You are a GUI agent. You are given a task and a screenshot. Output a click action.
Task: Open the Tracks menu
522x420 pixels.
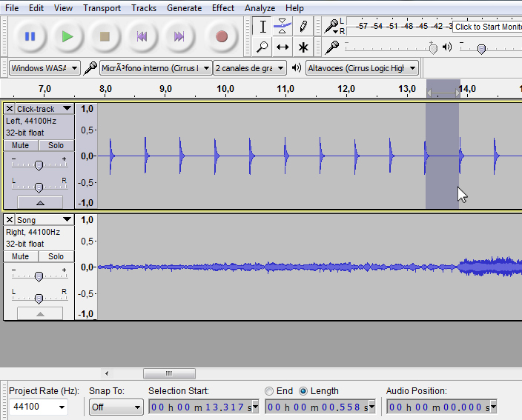(x=144, y=8)
